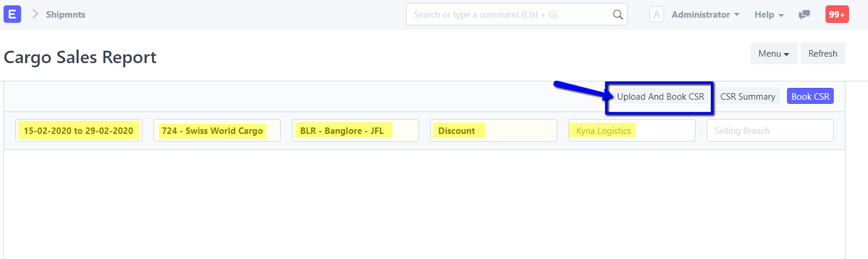868x259 pixels.
Task: Click the Kyna Logistics filter field
Action: tap(632, 130)
